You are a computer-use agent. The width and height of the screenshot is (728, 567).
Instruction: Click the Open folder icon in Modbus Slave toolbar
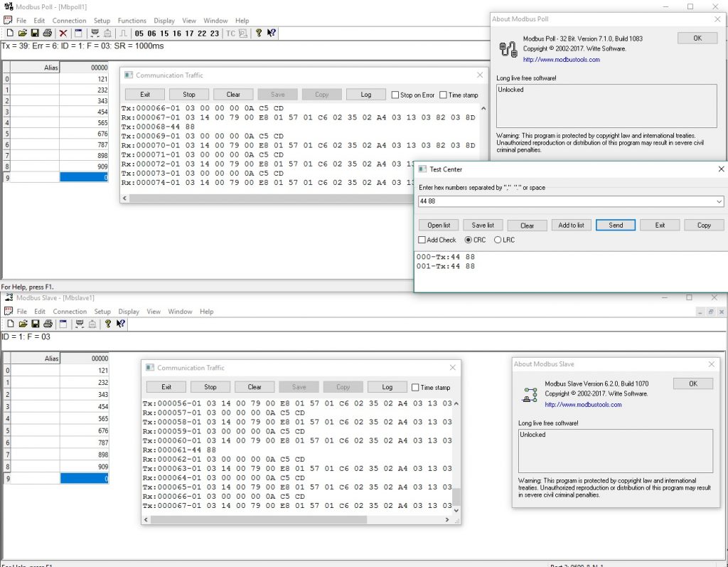point(23,324)
